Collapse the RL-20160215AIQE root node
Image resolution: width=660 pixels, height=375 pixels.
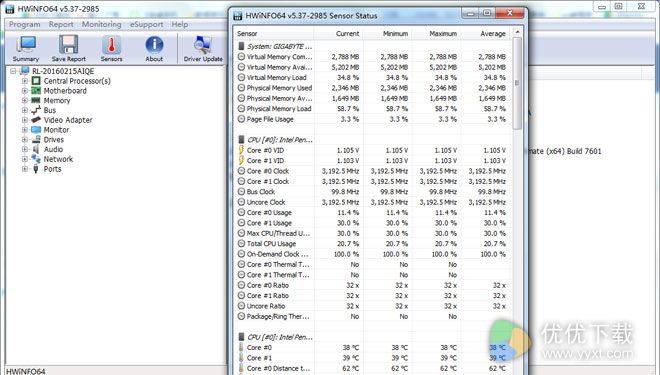point(13,71)
